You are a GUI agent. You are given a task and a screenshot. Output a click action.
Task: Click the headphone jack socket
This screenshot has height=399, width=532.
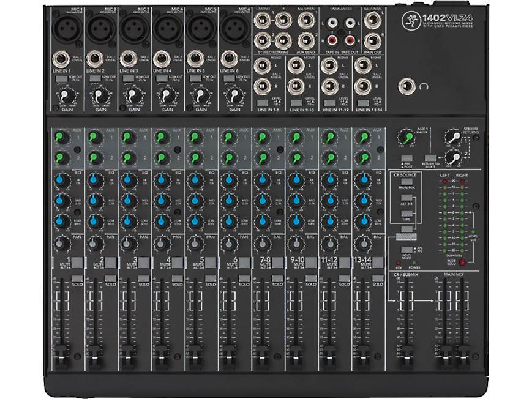(406, 87)
